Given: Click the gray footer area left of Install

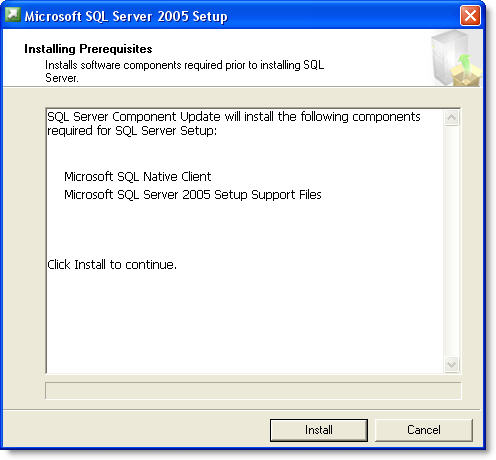Looking at the screenshot, I should pyautogui.click(x=133, y=430).
